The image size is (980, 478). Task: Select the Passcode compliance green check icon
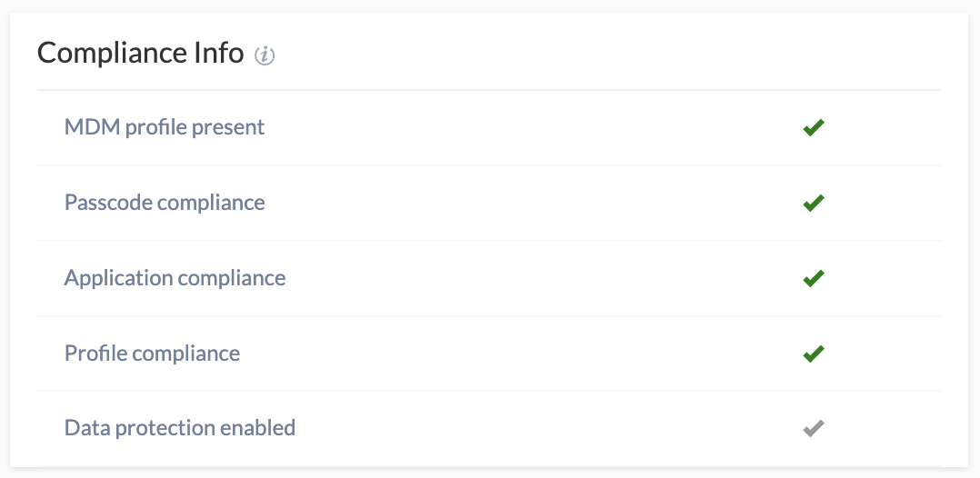coord(814,203)
